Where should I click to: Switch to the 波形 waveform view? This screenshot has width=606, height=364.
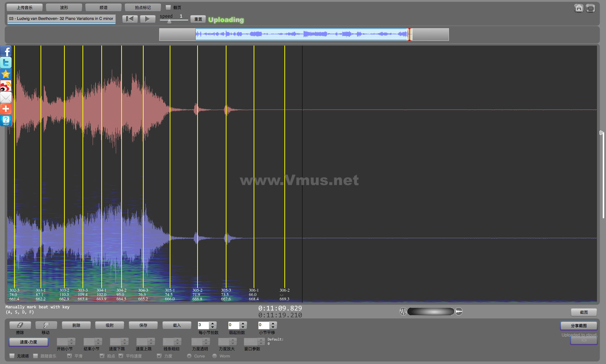(64, 7)
